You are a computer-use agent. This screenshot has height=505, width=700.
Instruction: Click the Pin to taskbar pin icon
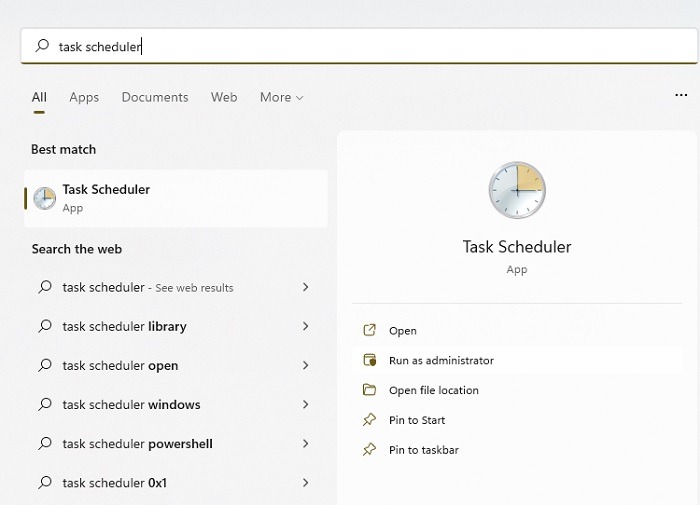370,449
